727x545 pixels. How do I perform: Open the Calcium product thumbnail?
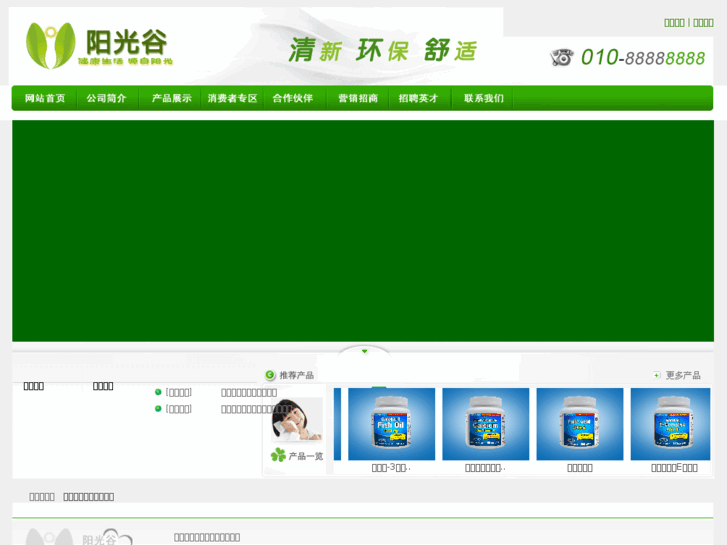point(485,424)
